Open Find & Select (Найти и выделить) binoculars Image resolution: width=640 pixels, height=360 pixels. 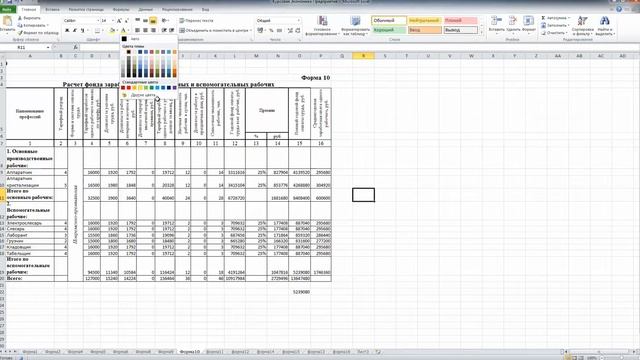[x=604, y=25]
